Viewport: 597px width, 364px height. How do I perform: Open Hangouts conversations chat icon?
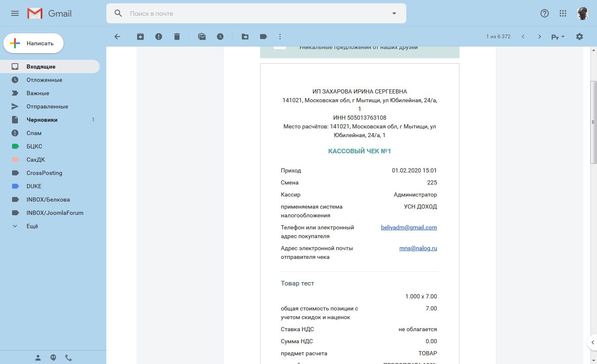click(53, 358)
